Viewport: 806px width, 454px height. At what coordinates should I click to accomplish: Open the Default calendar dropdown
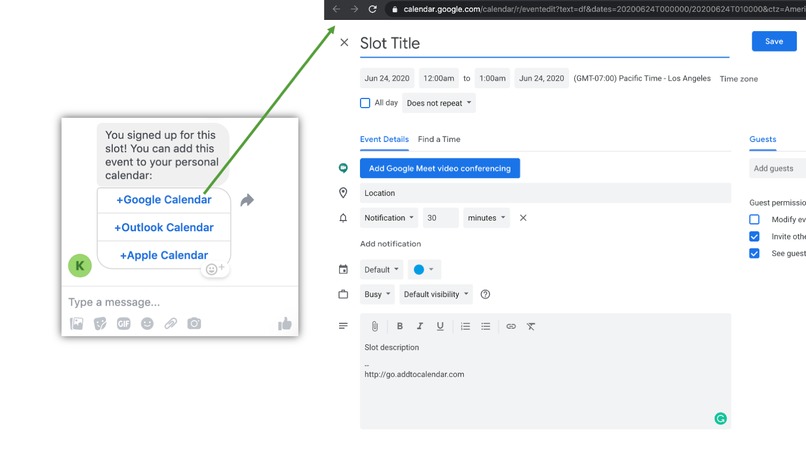coord(381,269)
